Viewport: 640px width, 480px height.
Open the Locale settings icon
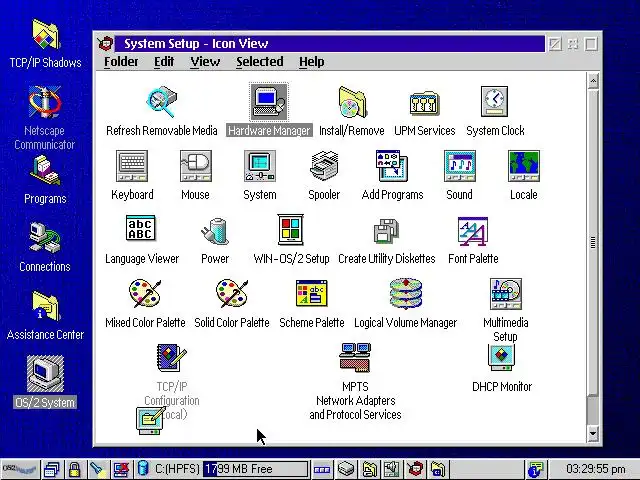(524, 166)
